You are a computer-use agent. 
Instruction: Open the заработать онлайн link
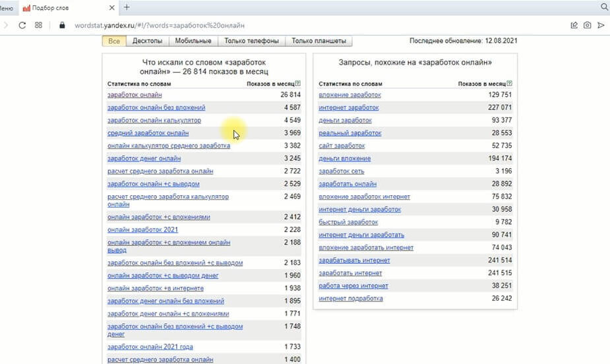coord(348,184)
